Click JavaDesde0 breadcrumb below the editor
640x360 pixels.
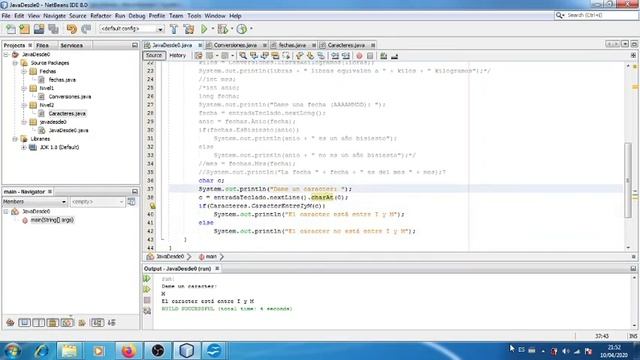tap(166, 257)
